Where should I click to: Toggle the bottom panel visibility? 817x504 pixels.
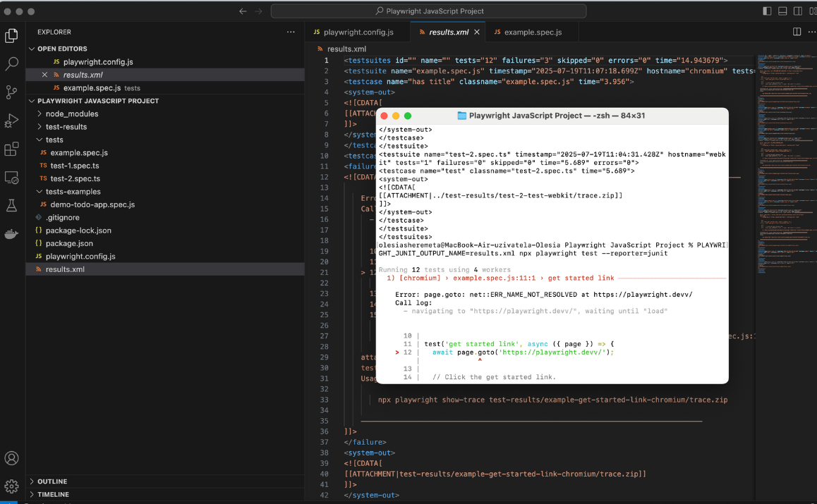(x=782, y=11)
